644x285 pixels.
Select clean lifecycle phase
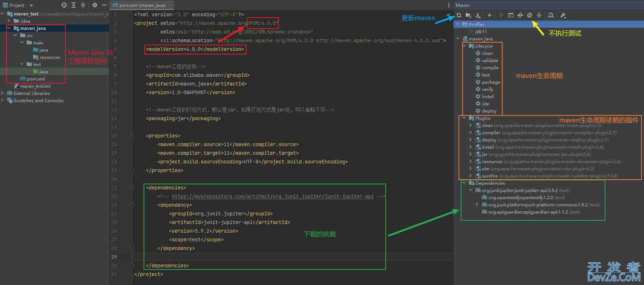484,53
